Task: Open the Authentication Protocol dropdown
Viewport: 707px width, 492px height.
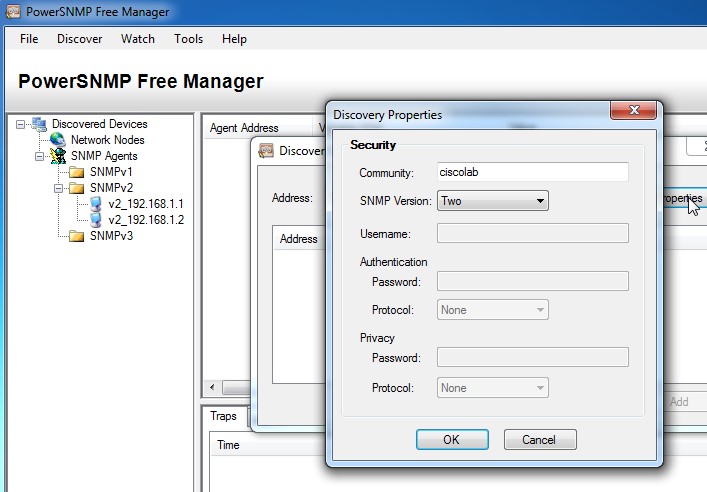Action: (x=493, y=310)
